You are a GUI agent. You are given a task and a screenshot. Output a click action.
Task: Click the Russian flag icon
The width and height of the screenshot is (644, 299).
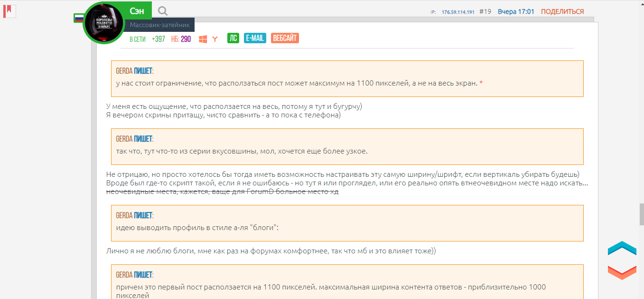click(79, 18)
